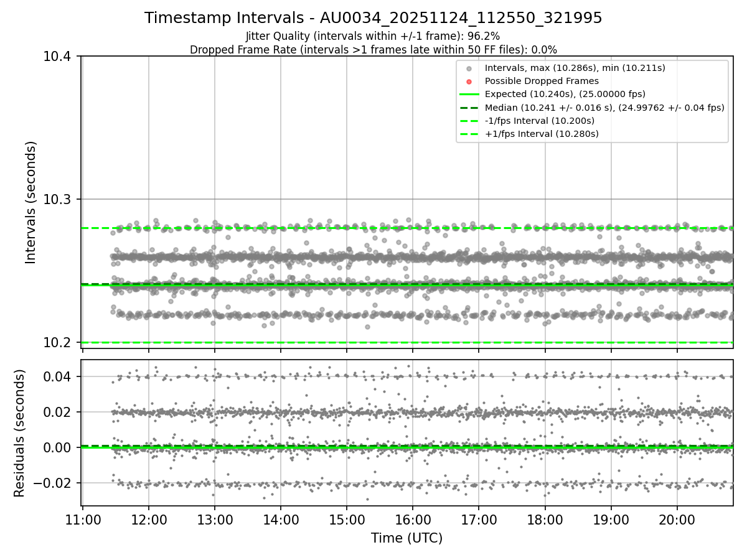Click the 'Residuals (seconds)' y-axis label
Viewport: 747px width, 560px height.
pyautogui.click(x=19, y=433)
